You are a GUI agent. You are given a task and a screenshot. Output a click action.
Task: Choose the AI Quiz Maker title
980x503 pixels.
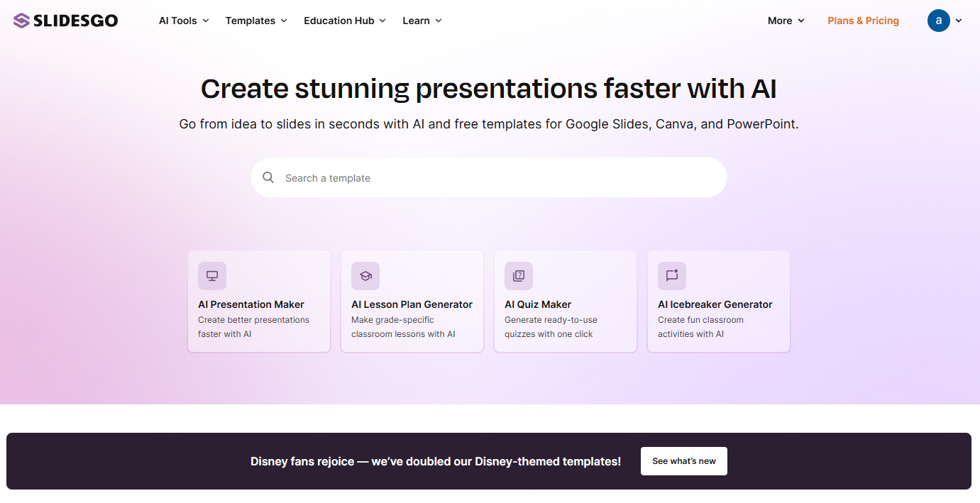538,304
